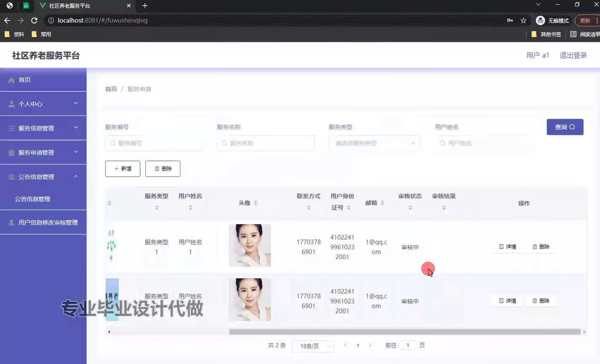Sort by 审核状态 column arrows

(410, 208)
